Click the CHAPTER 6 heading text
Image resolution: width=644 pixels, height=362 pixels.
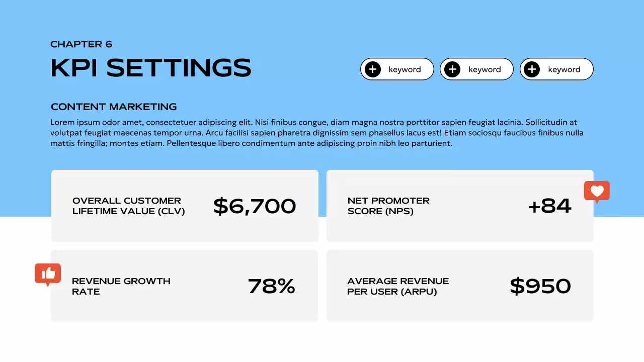[82, 44]
